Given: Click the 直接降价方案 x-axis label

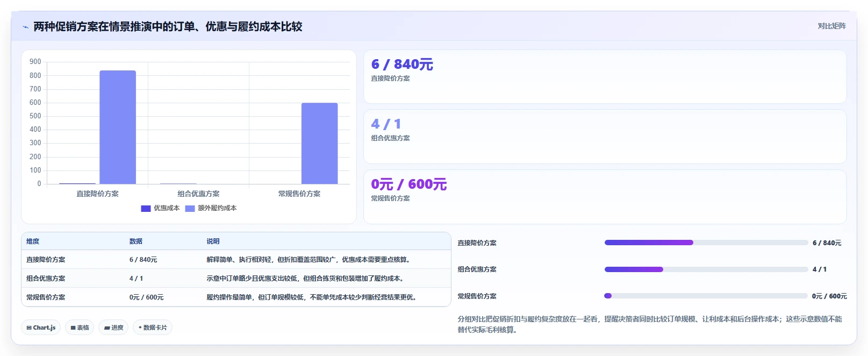Looking at the screenshot, I should [x=97, y=194].
